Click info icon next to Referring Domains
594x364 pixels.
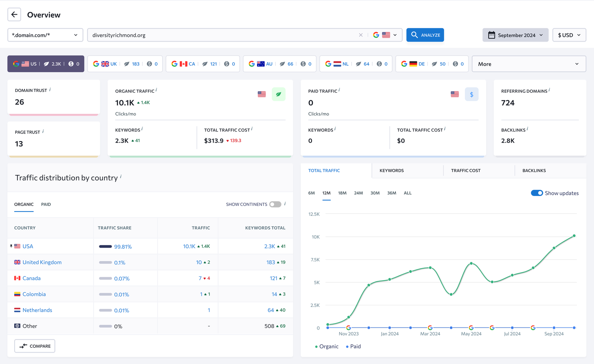pyautogui.click(x=549, y=90)
